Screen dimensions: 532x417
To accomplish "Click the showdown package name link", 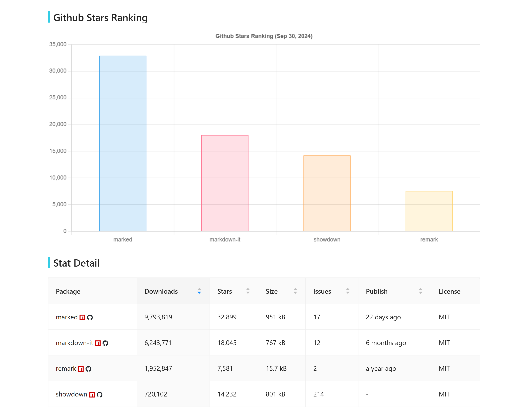I will pos(72,394).
